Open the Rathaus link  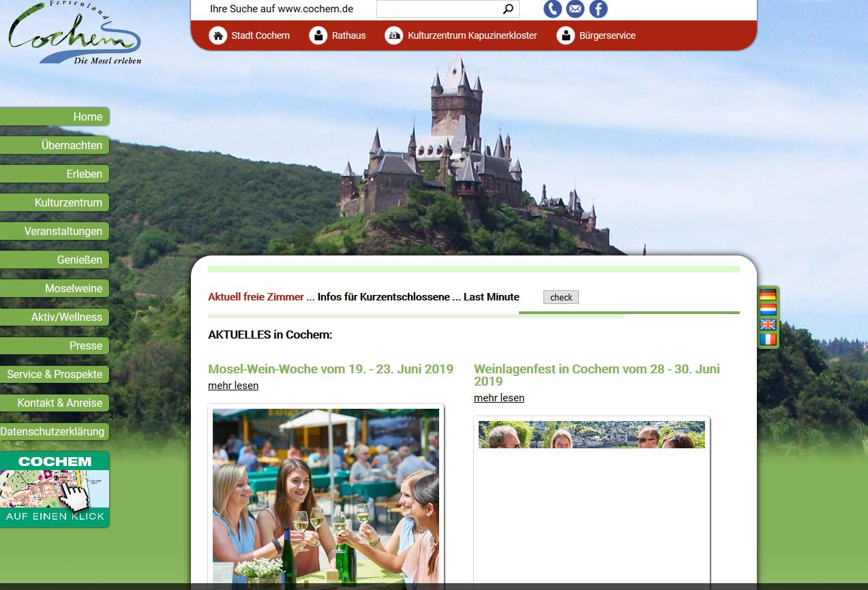click(x=348, y=35)
